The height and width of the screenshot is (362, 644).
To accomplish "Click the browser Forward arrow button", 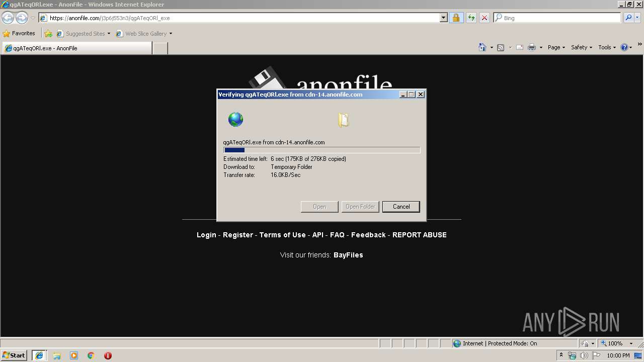I will tap(22, 18).
